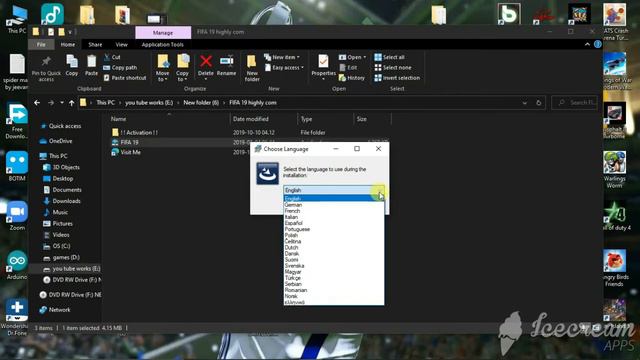Click the language combo box arrow
Screen dimensions: 640x360
[379, 190]
